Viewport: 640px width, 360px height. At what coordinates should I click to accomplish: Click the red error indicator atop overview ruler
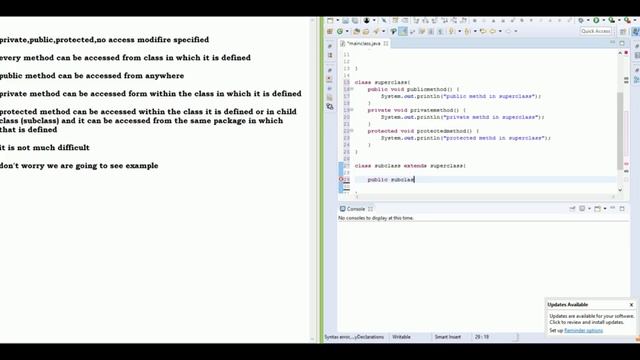point(626,53)
